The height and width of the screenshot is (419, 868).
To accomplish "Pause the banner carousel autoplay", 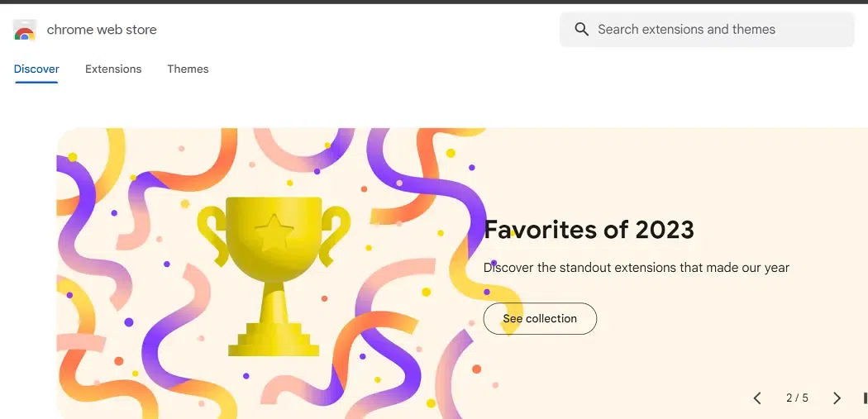I will [x=865, y=398].
